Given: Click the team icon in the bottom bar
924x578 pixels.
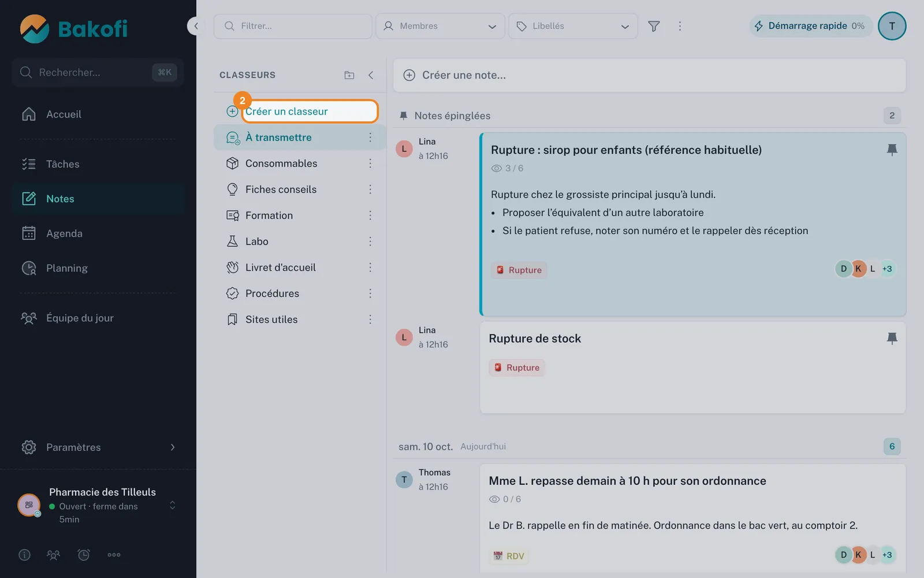Looking at the screenshot, I should pyautogui.click(x=53, y=555).
